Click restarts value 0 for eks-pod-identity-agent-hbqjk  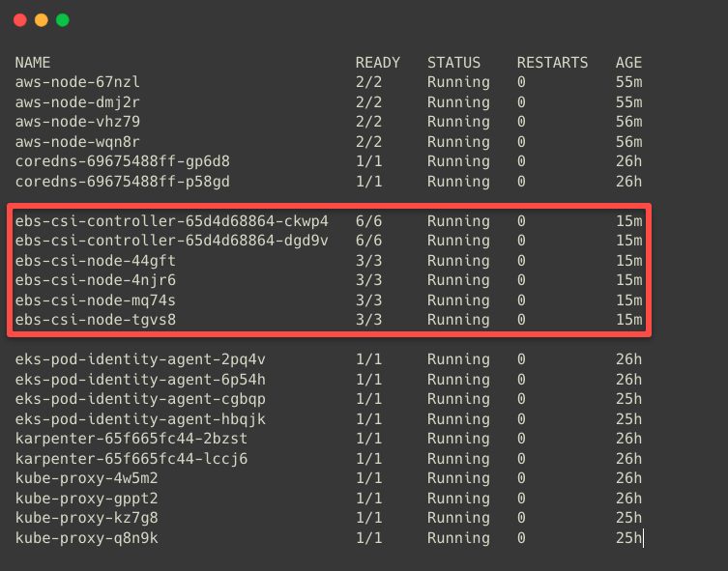pos(521,419)
